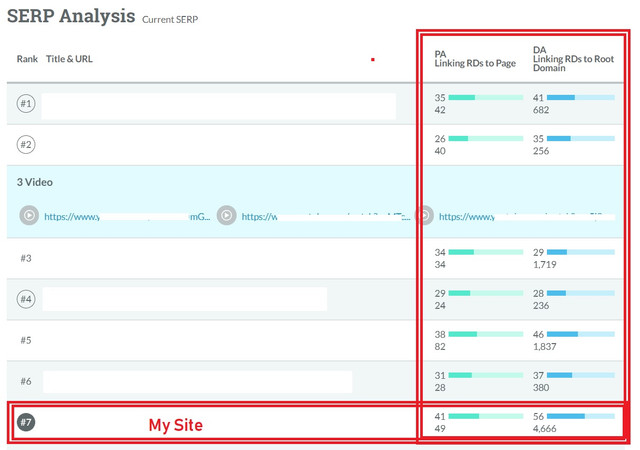Screen dimensions: 640x450
Task: Click page linking RDs value 42
Action: (440, 110)
